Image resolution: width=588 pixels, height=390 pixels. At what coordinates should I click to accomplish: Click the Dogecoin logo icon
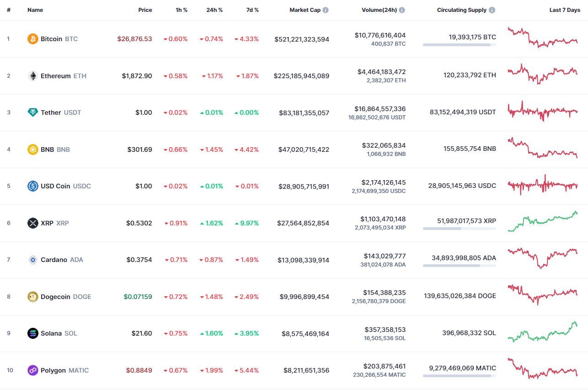[32, 297]
